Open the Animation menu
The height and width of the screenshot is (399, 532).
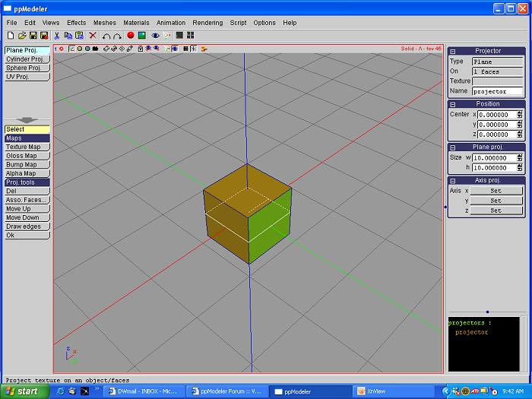[x=171, y=23]
